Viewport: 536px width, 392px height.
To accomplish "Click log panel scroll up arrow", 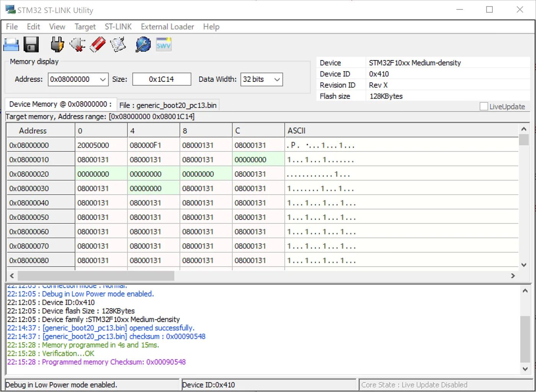I will tap(525, 291).
